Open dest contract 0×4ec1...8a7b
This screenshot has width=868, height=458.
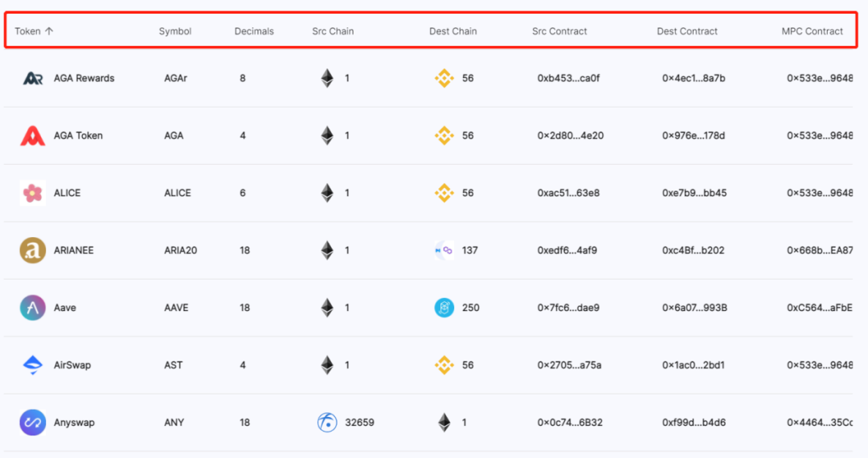coord(694,79)
